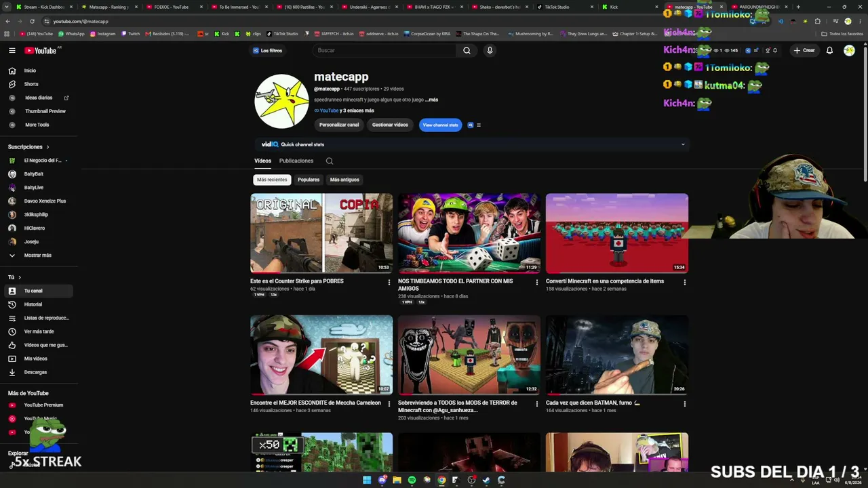Click View channel stats button
The image size is (868, 488).
point(440,125)
